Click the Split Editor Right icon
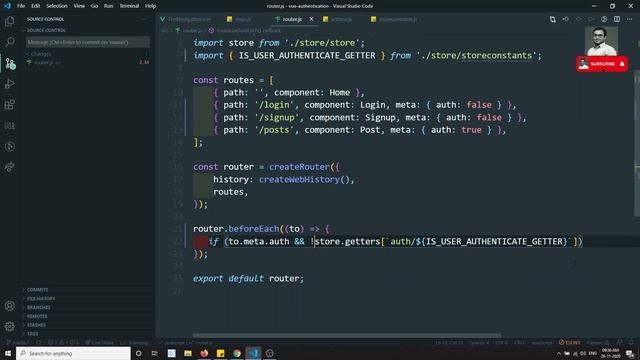 [617, 19]
